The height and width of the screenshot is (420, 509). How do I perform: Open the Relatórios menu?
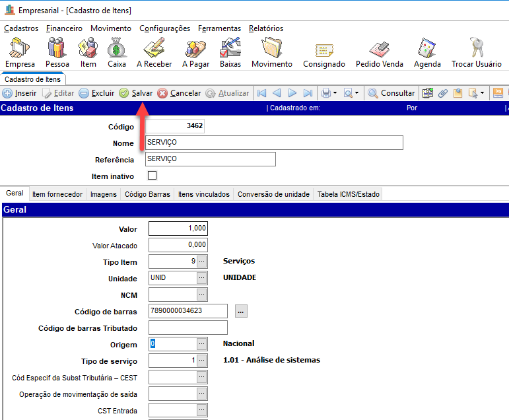(x=265, y=28)
